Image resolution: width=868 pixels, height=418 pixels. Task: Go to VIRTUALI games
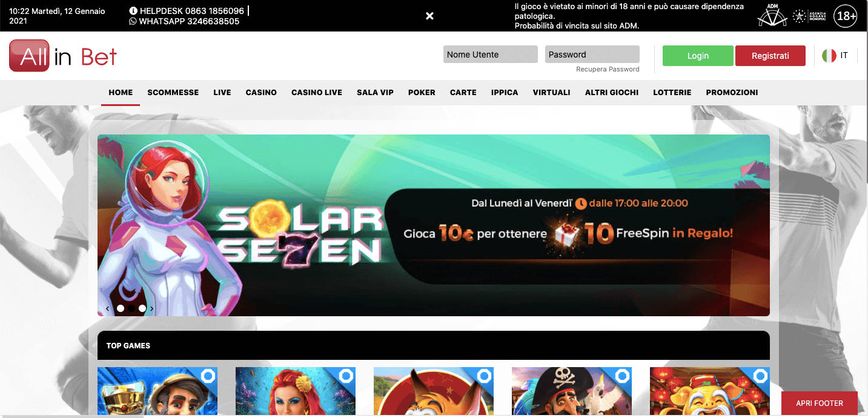(x=552, y=93)
